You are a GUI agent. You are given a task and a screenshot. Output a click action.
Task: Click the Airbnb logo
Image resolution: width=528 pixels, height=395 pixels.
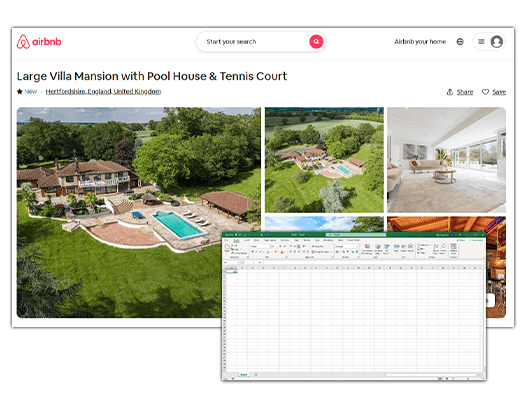click(x=39, y=42)
